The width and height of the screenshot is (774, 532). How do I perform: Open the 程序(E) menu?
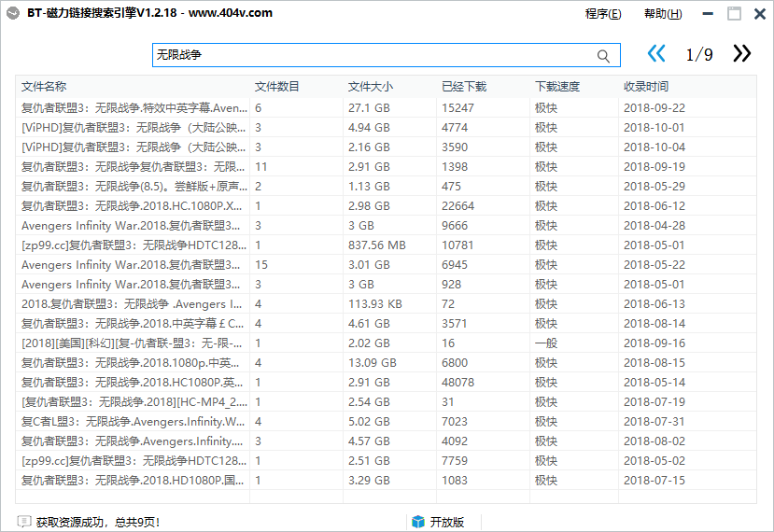603,14
